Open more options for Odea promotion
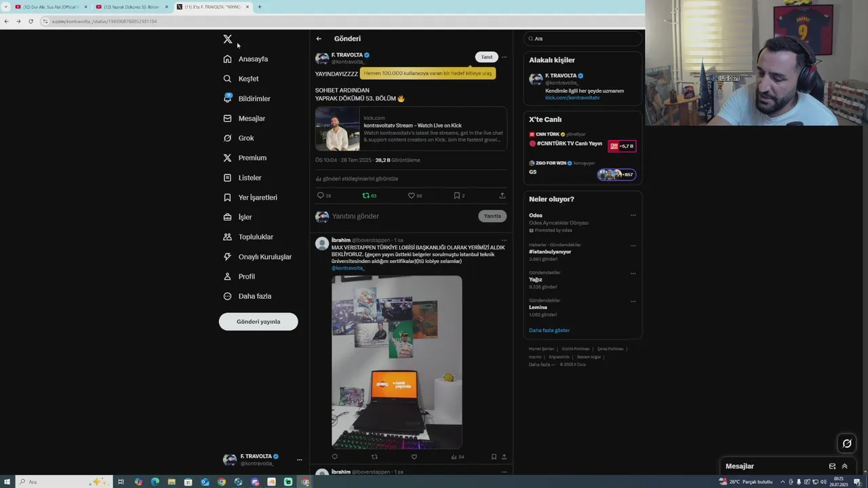This screenshot has height=488, width=868. [633, 216]
